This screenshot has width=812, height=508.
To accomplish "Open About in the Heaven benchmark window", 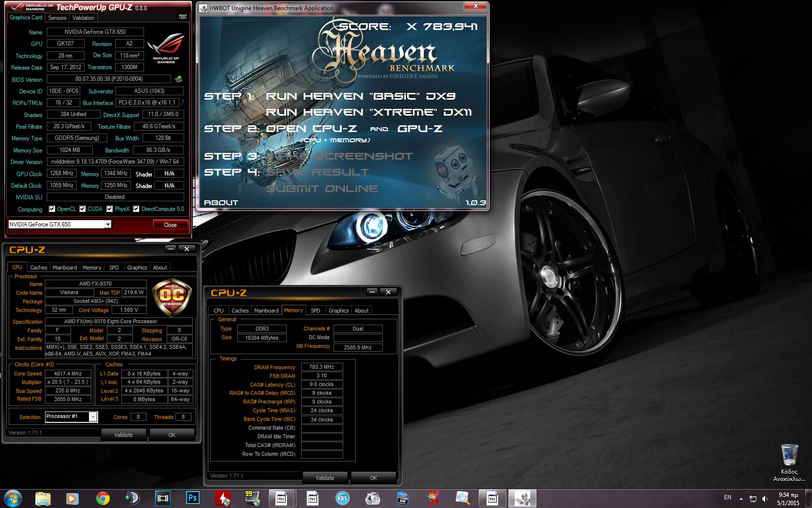I will [221, 202].
